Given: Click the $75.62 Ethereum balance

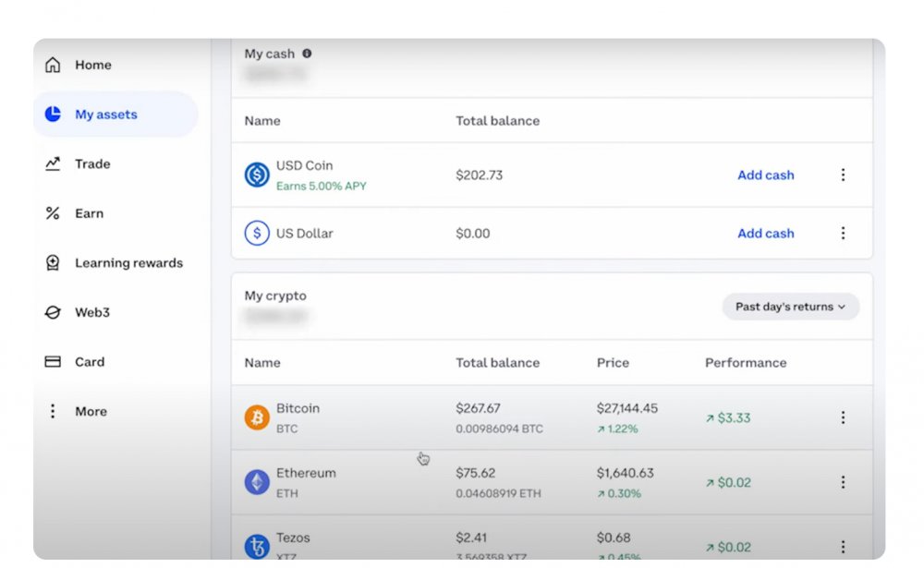Looking at the screenshot, I should (x=476, y=473).
